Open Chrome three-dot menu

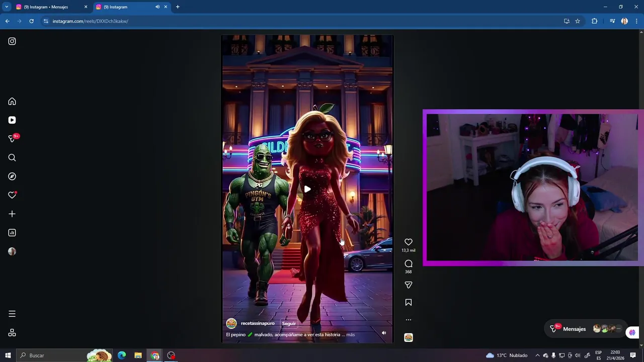click(x=636, y=21)
